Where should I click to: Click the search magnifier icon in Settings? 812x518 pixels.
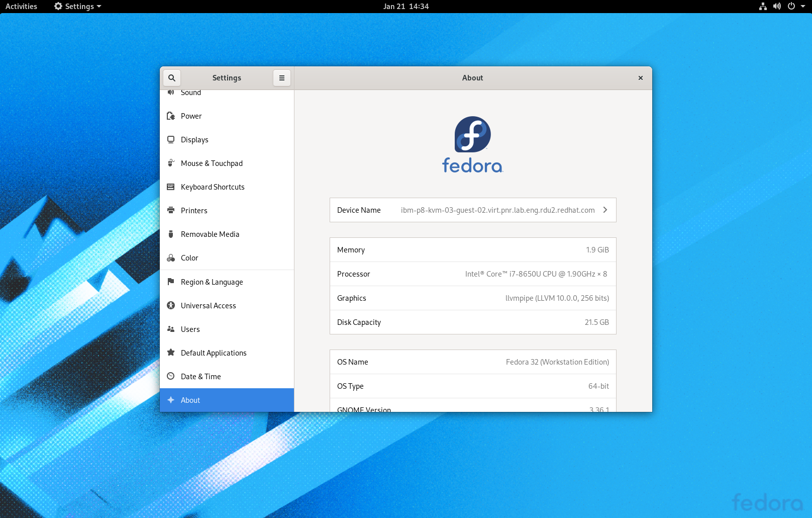pos(172,78)
